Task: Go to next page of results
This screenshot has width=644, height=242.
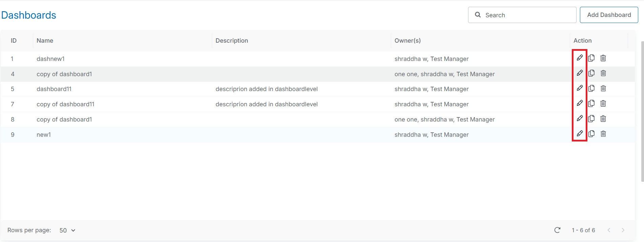Action: click(x=623, y=230)
